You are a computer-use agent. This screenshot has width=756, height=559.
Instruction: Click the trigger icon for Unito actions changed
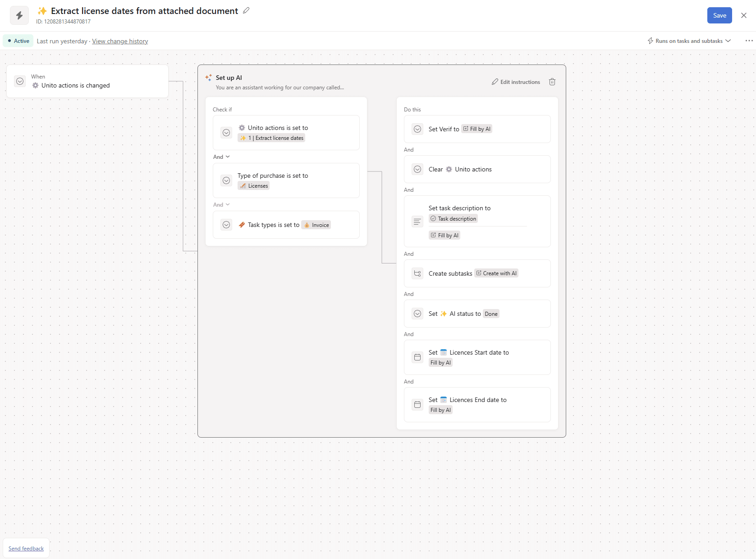pyautogui.click(x=20, y=81)
